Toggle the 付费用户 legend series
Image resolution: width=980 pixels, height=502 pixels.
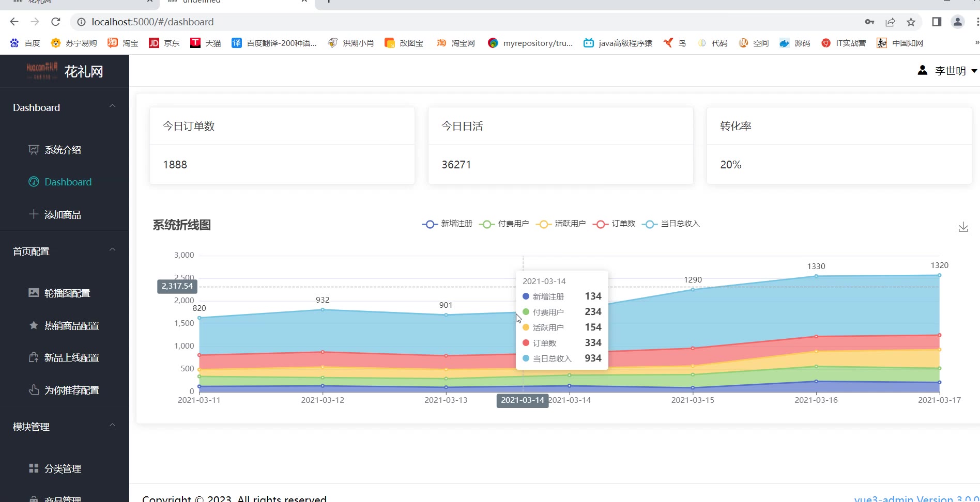tap(504, 224)
